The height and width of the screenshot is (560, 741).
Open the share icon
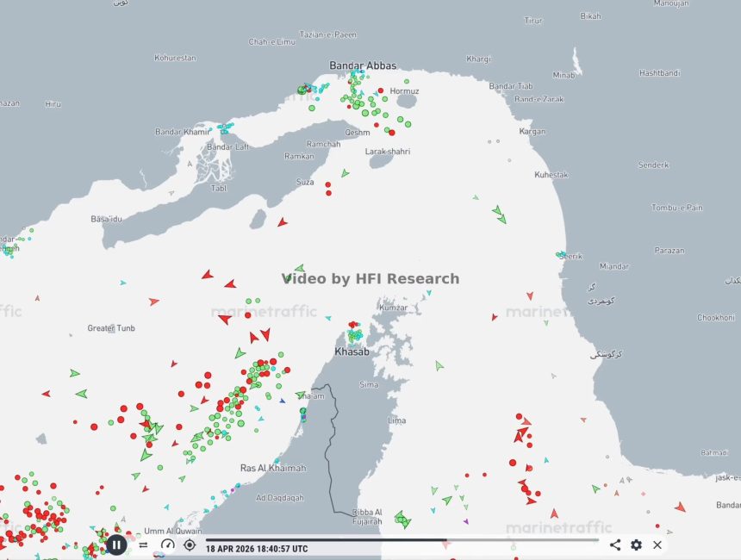[615, 544]
